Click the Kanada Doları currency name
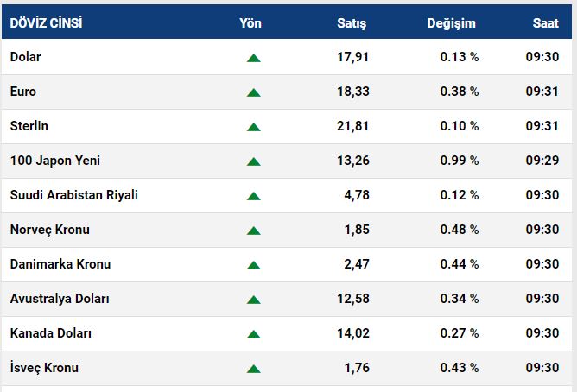Viewport: 577px width, 392px height. (x=51, y=333)
